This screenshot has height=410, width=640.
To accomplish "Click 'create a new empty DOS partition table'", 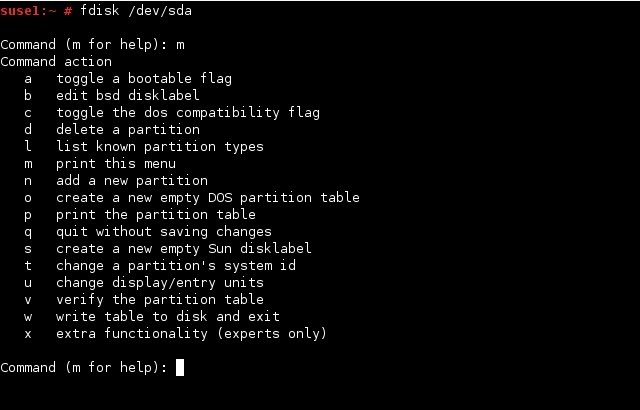I will tap(208, 197).
